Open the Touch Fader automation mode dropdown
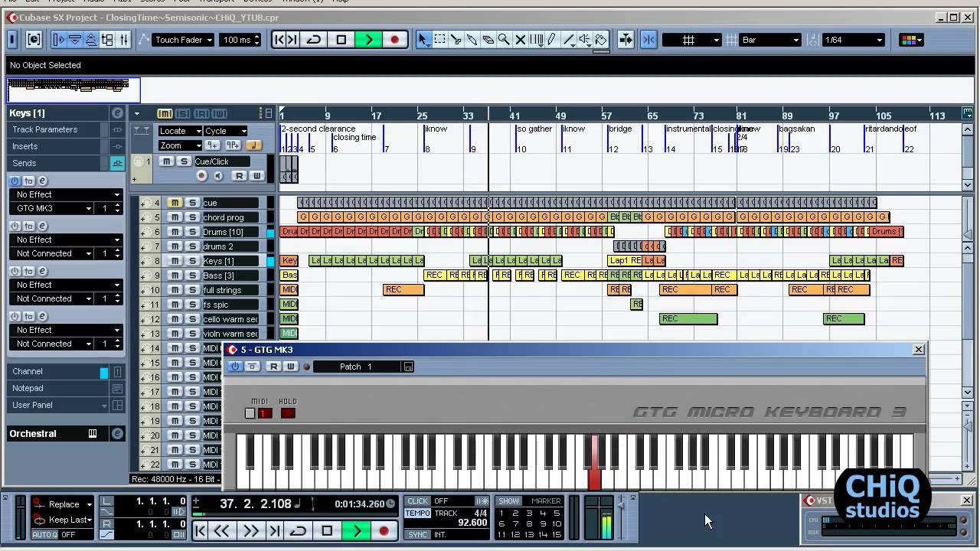 [x=183, y=40]
